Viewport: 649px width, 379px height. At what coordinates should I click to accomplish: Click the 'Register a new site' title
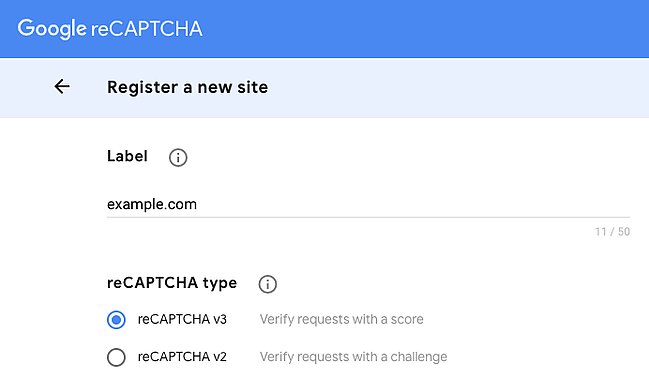[187, 87]
